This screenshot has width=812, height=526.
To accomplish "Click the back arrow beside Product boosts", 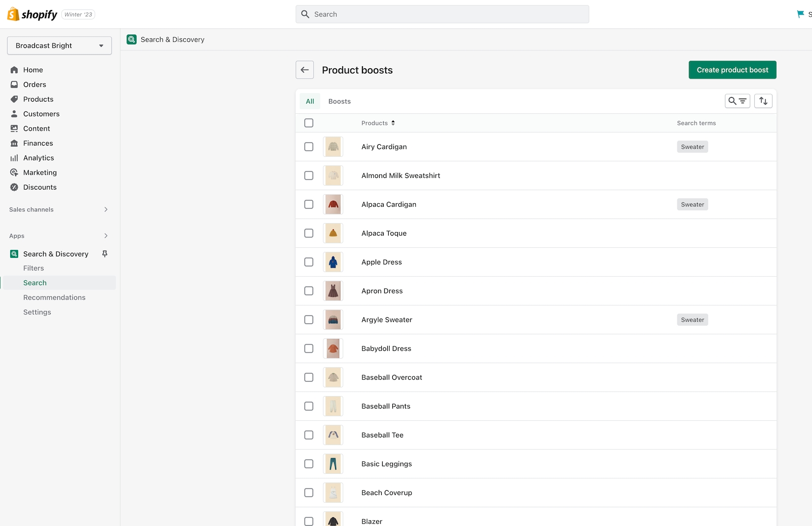I will tap(305, 70).
